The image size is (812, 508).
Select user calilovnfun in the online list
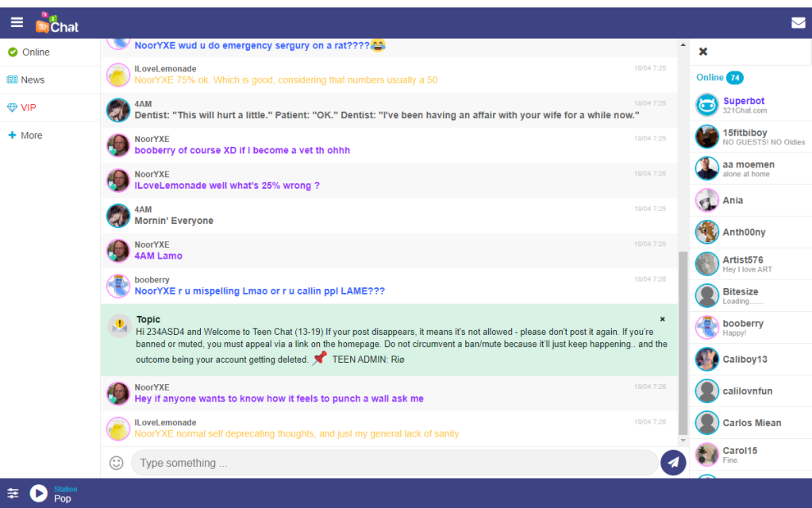pos(750,391)
